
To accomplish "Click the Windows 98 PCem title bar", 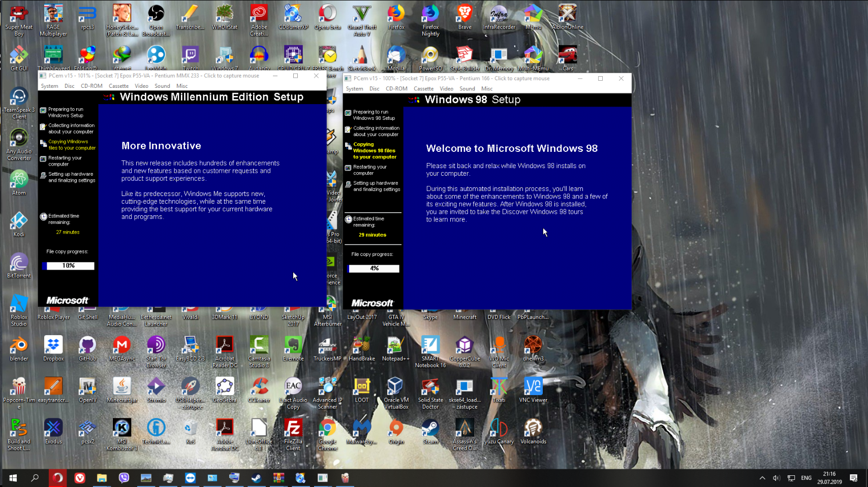I will [457, 78].
